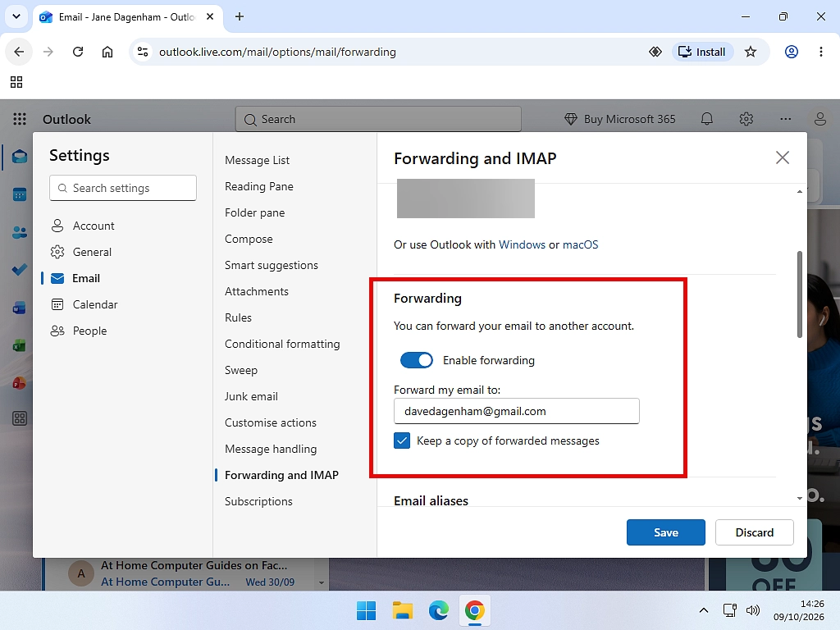
Task: Open Message handling settings
Action: click(x=271, y=449)
